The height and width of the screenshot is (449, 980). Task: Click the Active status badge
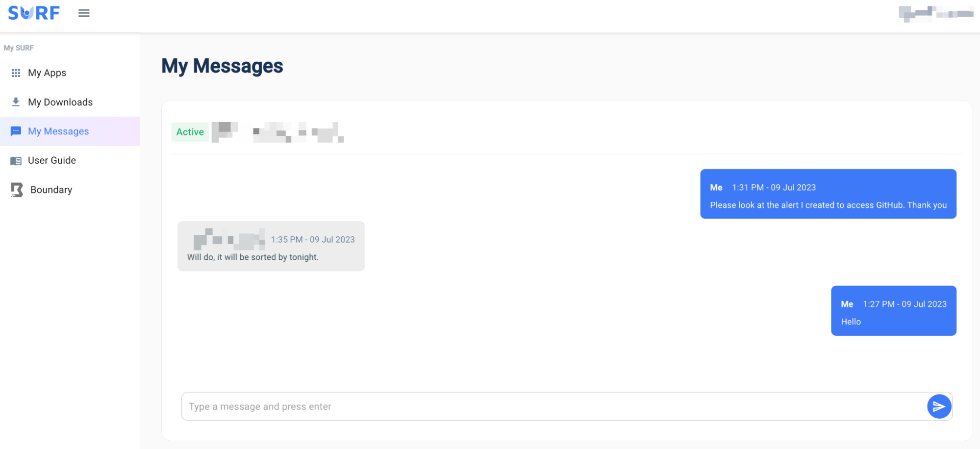190,132
